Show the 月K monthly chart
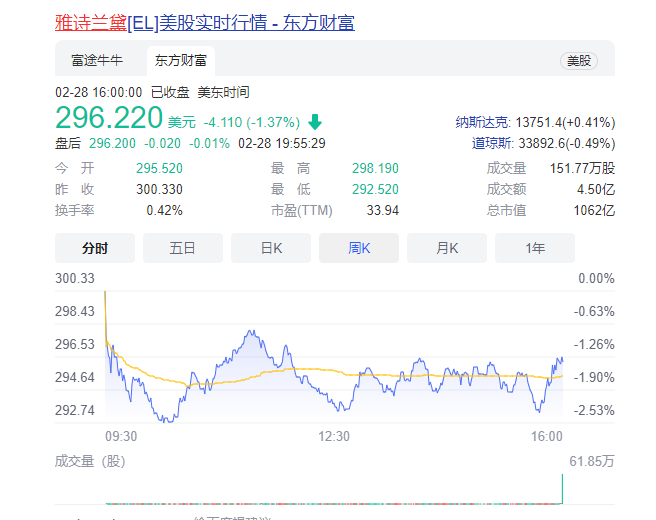Image resolution: width=656 pixels, height=520 pixels. [447, 248]
